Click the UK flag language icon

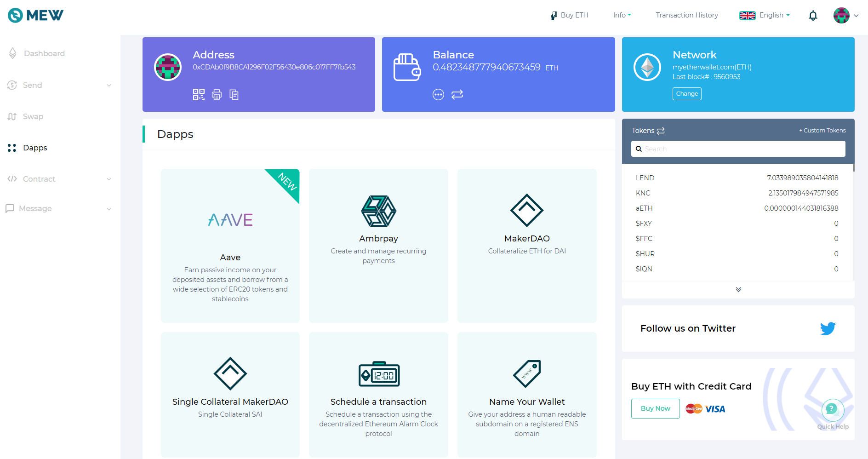pyautogui.click(x=747, y=16)
